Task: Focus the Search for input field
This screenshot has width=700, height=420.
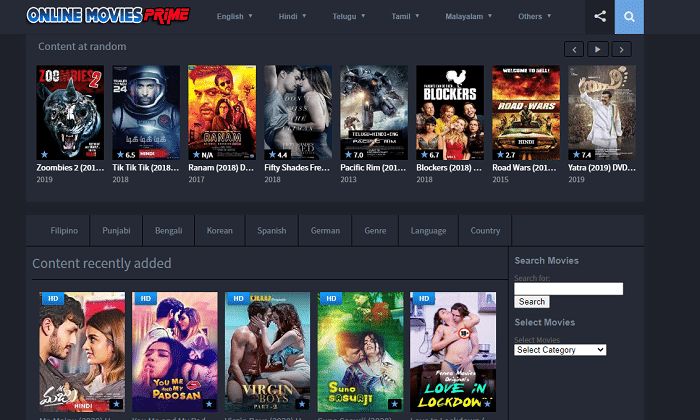Action: (568, 289)
